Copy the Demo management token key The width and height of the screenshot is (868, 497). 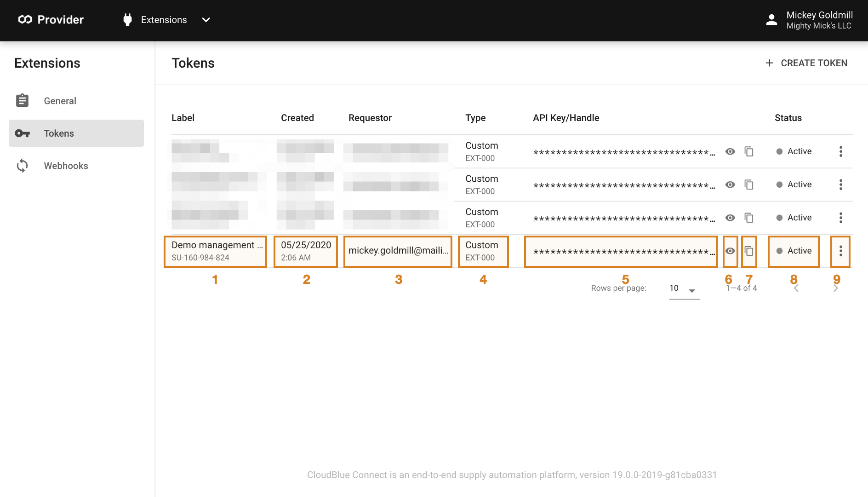[749, 251]
